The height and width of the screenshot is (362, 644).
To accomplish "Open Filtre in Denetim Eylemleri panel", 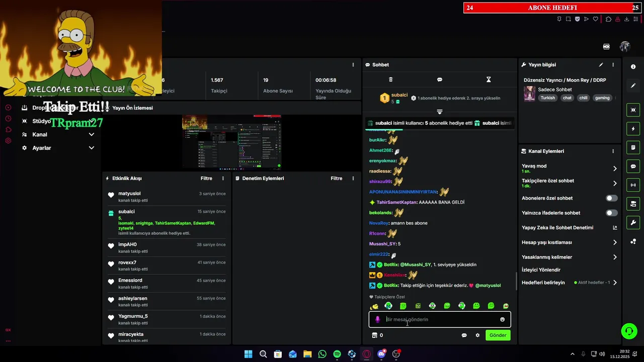I will (x=337, y=178).
